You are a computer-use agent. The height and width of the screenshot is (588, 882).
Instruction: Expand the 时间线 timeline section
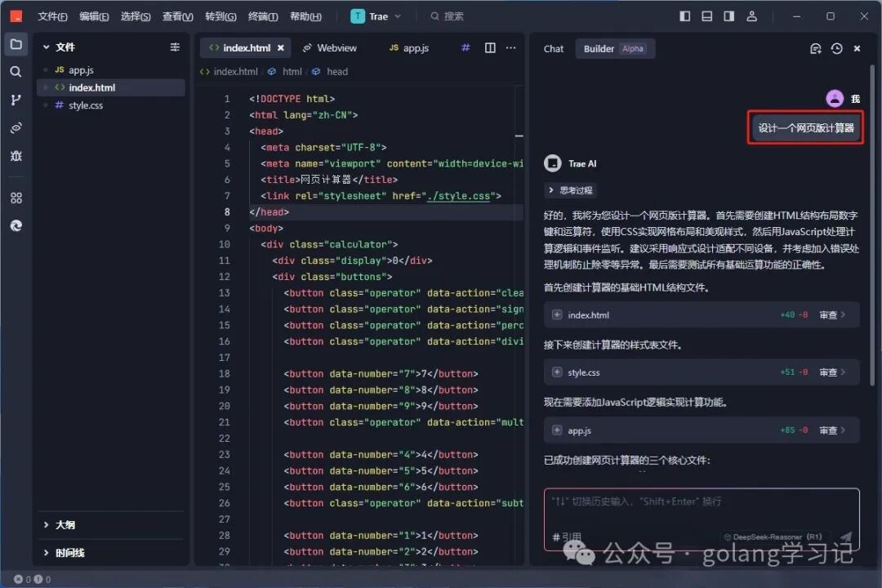(x=46, y=553)
